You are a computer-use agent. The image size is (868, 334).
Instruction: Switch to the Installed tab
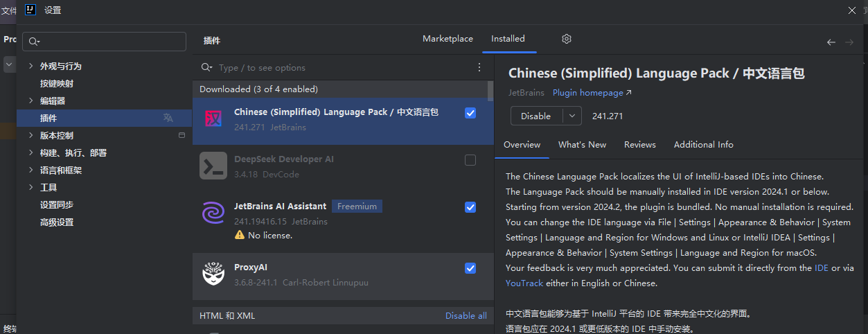pos(508,39)
